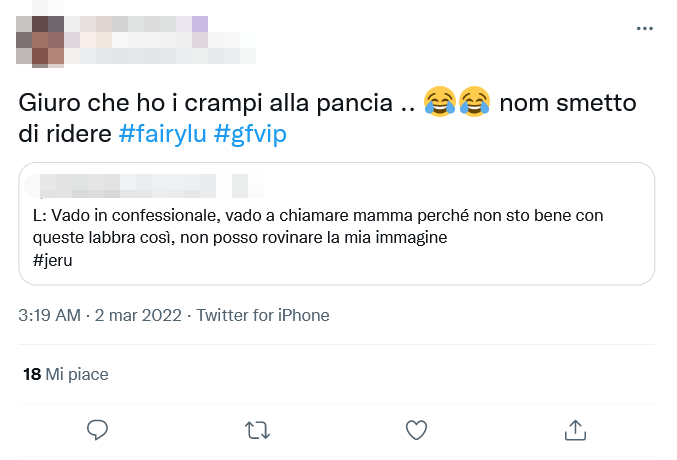Open the #gfvip hashtag
The image size is (677, 460).
tap(250, 133)
